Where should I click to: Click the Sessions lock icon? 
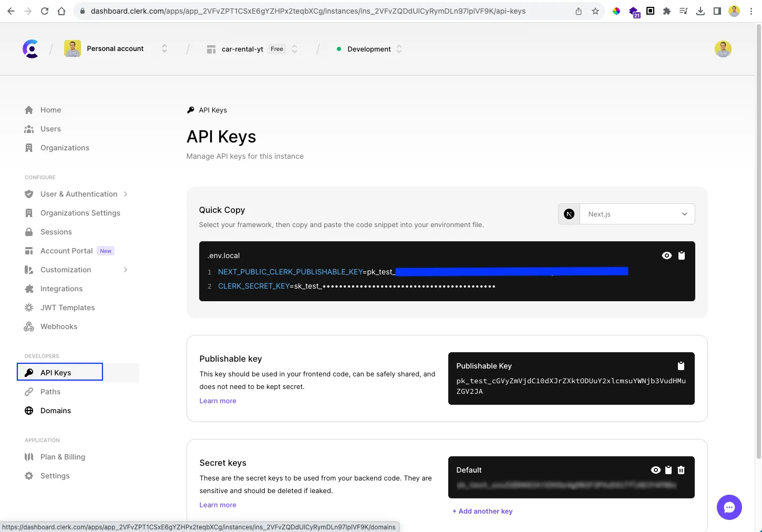(29, 232)
